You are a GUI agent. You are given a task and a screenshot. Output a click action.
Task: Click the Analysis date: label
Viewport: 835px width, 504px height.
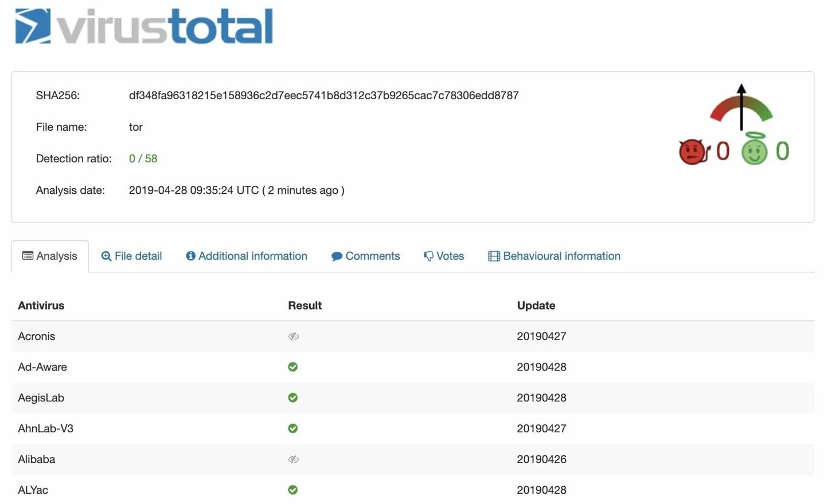coord(70,190)
